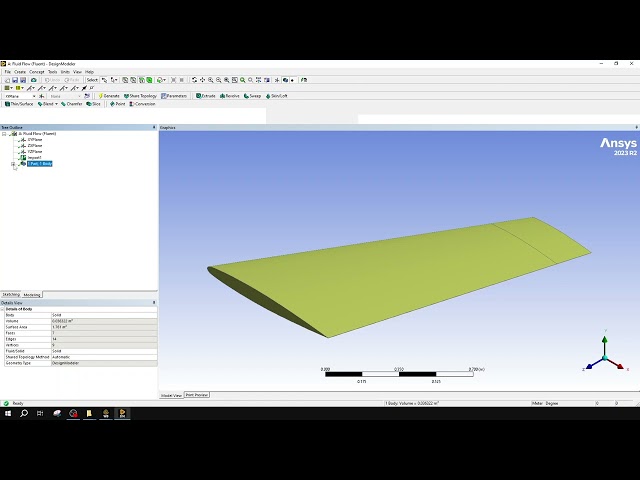Switch to the Model View tab
640x480 pixels.
pos(171,395)
